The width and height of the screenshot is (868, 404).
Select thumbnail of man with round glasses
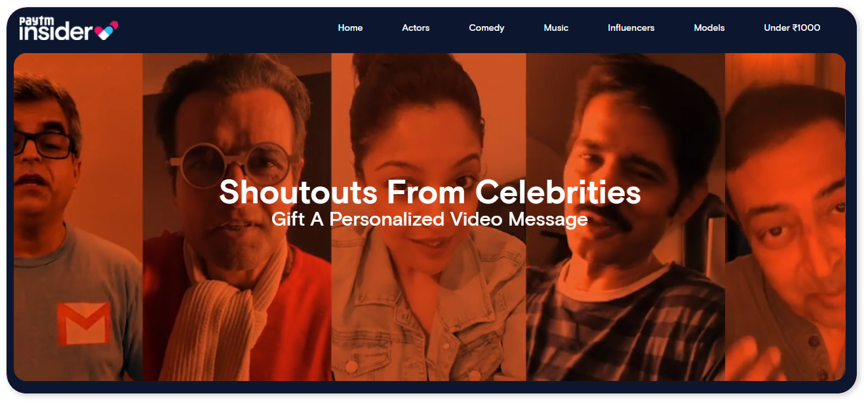coord(237,217)
